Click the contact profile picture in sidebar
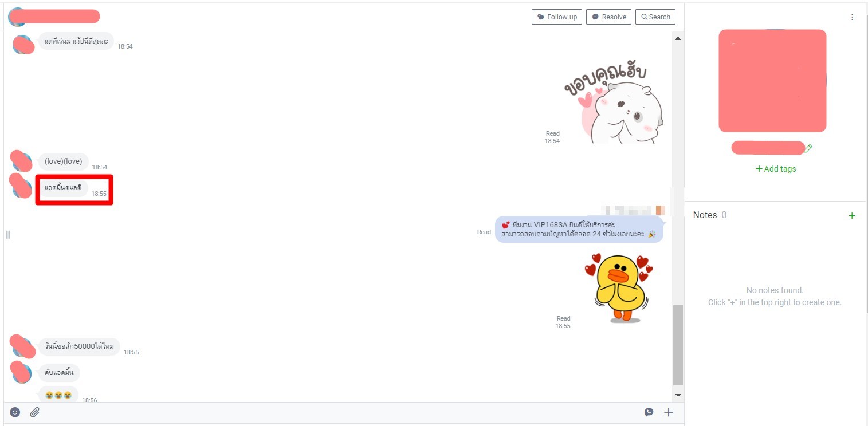This screenshot has width=868, height=426. (772, 81)
